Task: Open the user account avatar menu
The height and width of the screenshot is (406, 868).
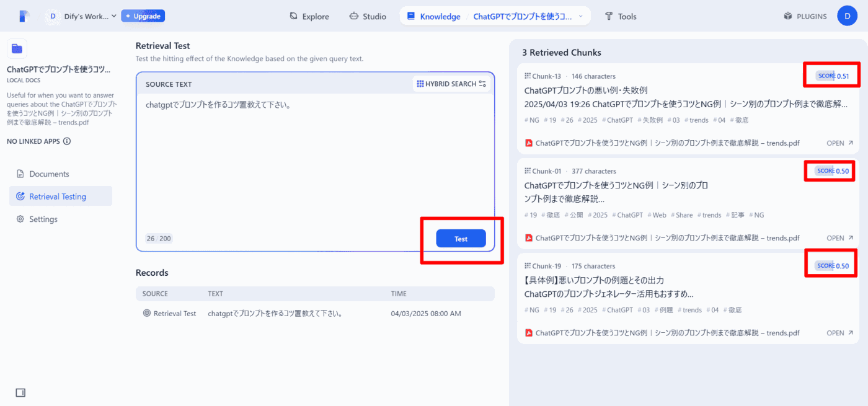Action: (847, 16)
